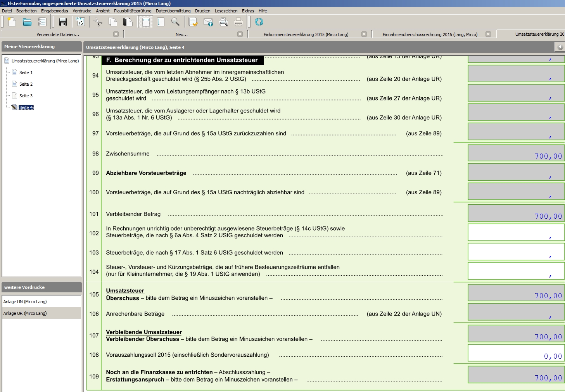Open the Datei menu

[7, 11]
